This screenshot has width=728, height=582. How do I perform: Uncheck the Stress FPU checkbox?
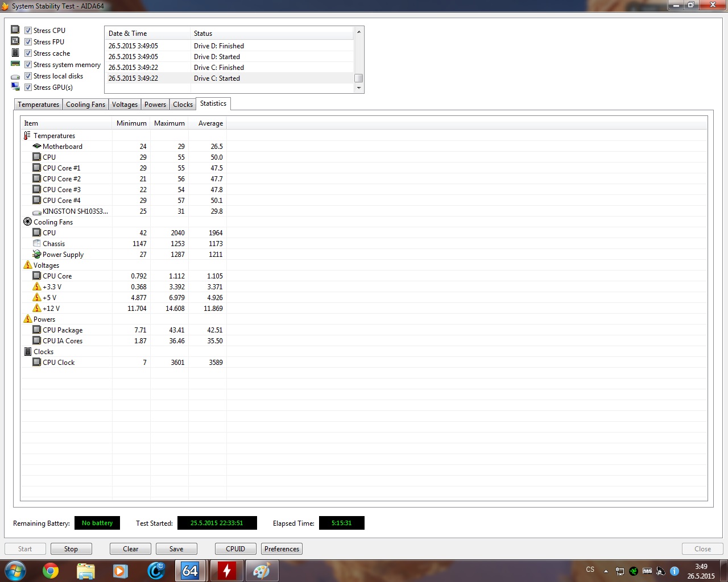(28, 41)
